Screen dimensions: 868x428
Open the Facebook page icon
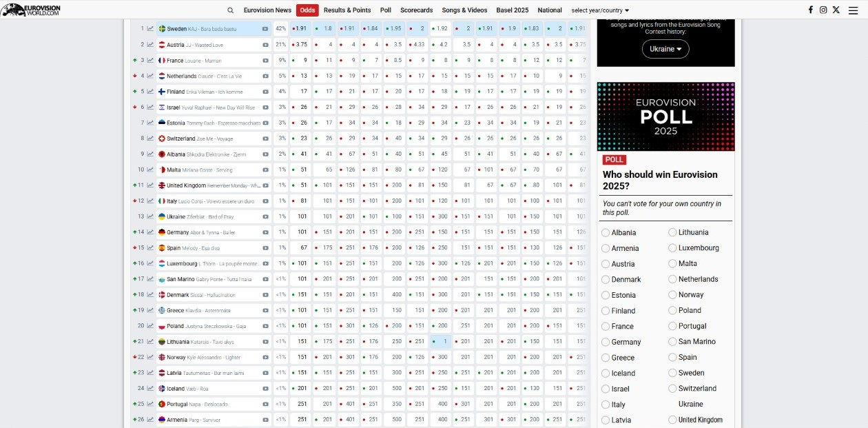click(811, 10)
